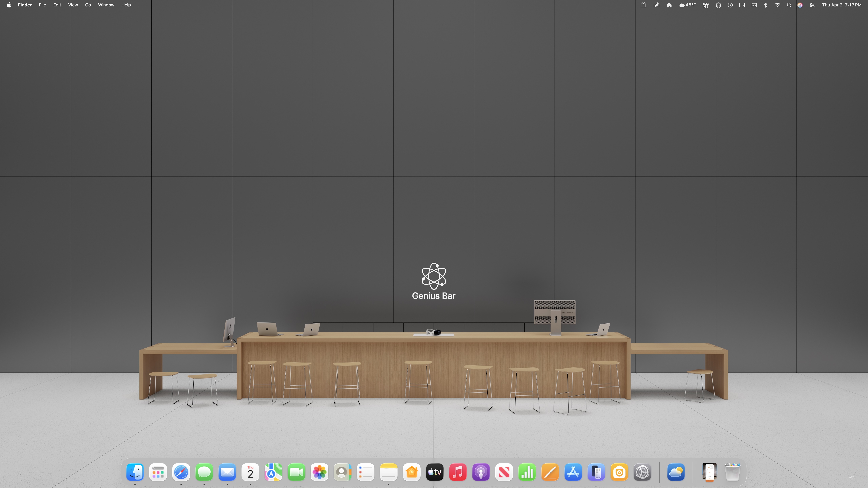Open the Home menu bar item
Screen dimensions: 868x488
(x=669, y=5)
